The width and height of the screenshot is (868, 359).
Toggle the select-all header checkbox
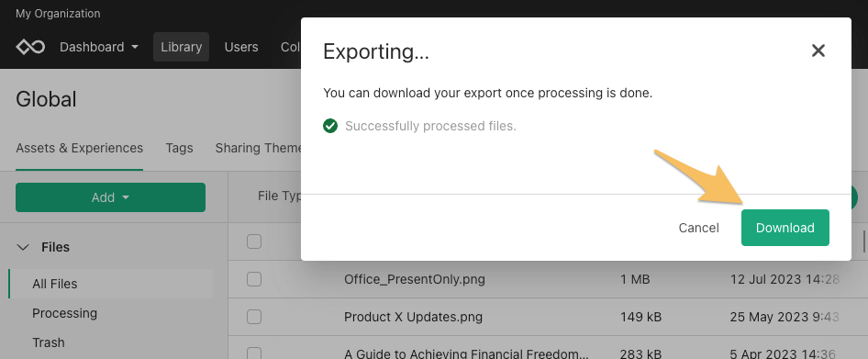(x=254, y=241)
